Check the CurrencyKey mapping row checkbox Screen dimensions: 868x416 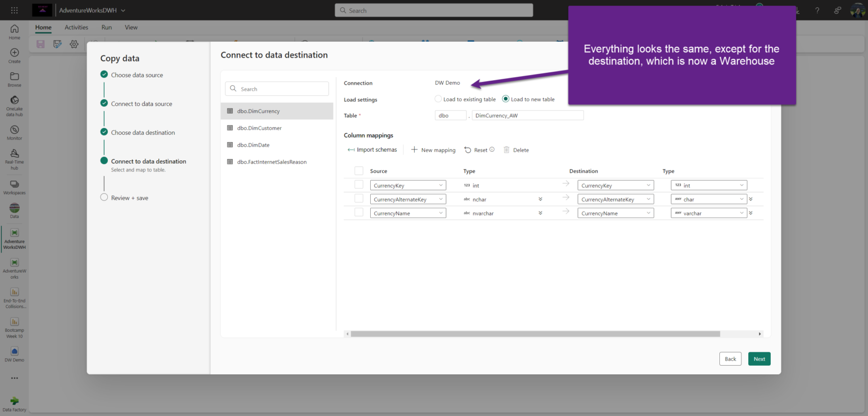click(359, 185)
